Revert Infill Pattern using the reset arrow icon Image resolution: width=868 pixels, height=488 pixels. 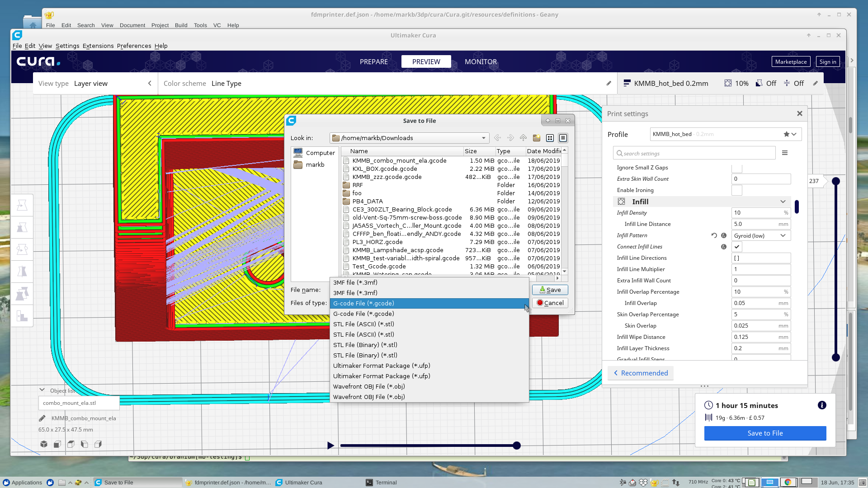coord(713,235)
